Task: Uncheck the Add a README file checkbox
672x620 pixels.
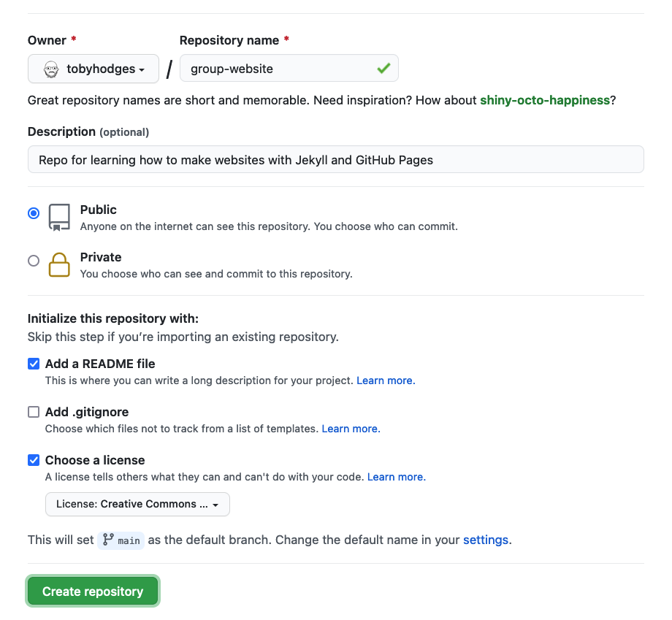Action: pos(34,364)
